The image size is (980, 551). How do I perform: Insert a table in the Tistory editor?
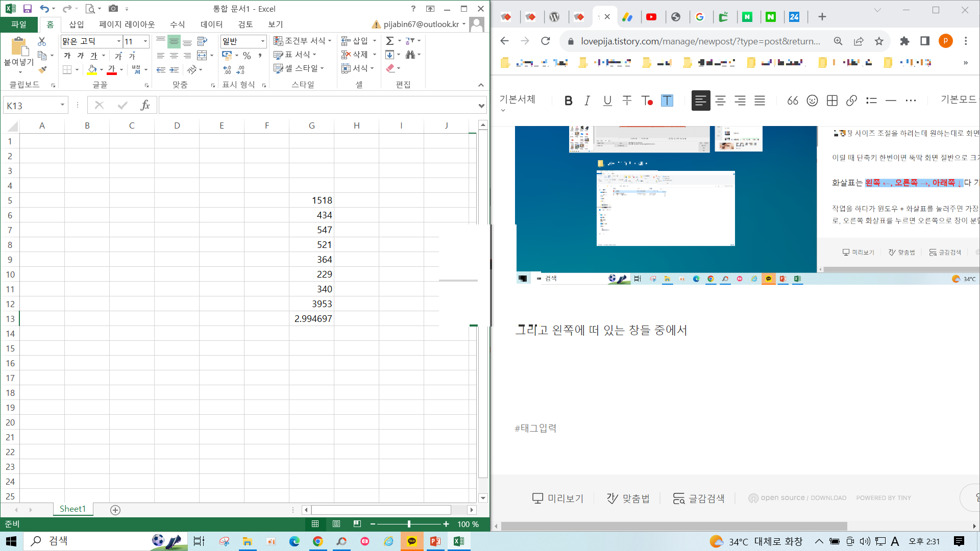coord(832,101)
